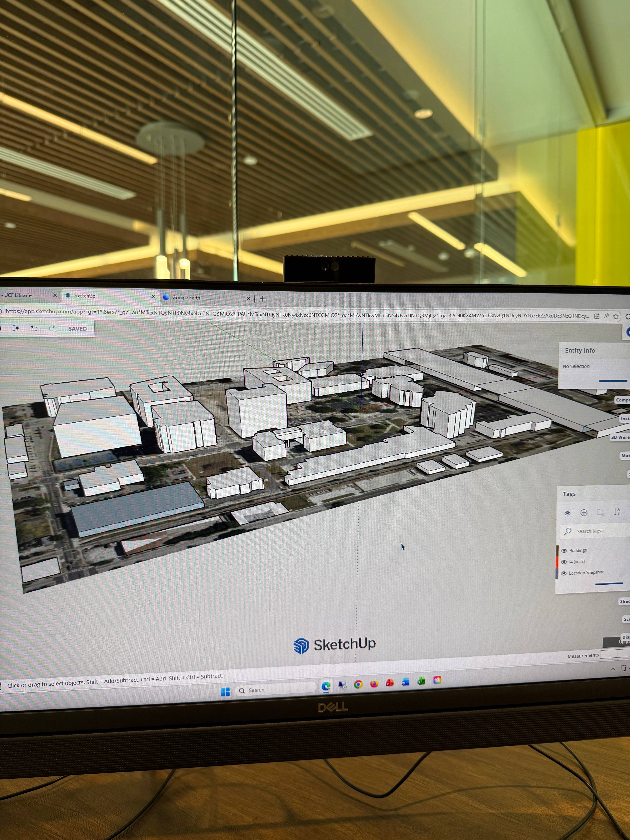Close the Google Earth tab

click(x=249, y=299)
